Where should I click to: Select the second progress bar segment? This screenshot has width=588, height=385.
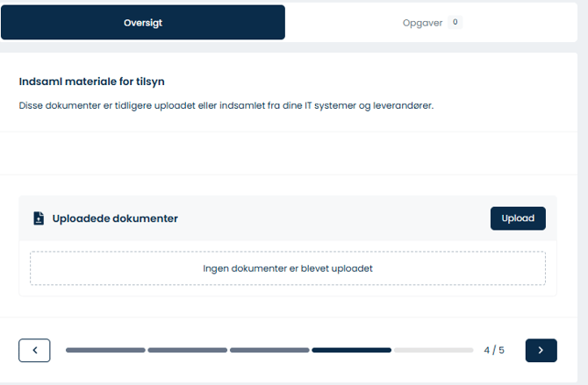[187, 350]
